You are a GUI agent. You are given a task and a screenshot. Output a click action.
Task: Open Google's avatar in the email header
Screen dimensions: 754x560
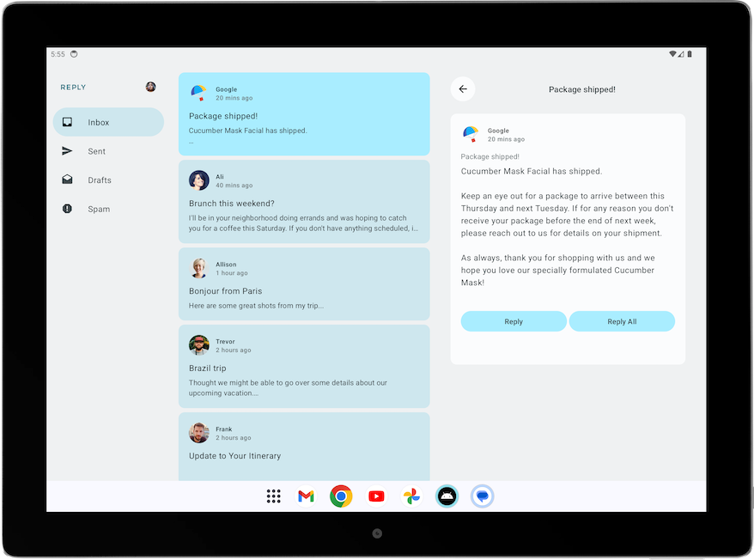[x=471, y=135]
